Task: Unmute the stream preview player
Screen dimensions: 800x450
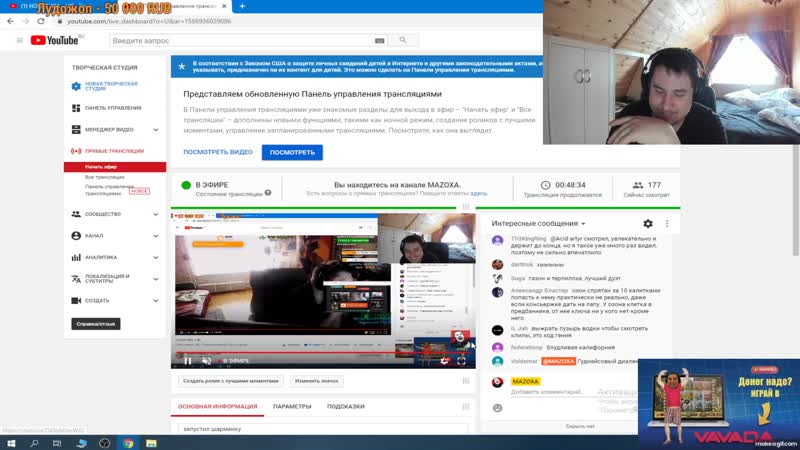Action: 206,360
